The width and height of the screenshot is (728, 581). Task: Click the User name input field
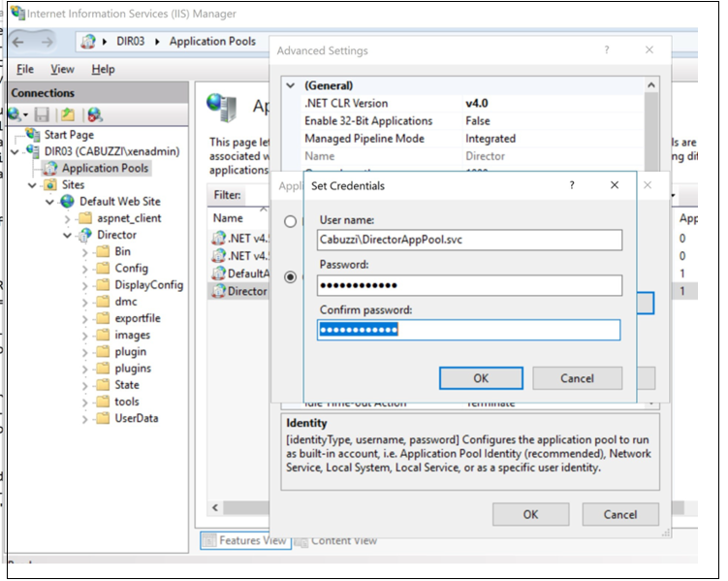[469, 238]
